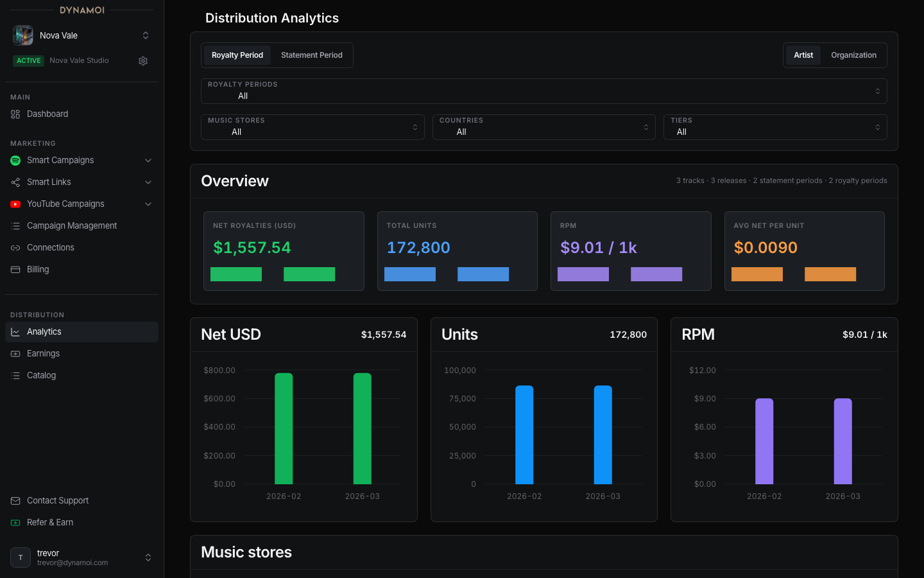This screenshot has width=924, height=578.
Task: Select Artist scope toggle
Action: pyautogui.click(x=803, y=55)
